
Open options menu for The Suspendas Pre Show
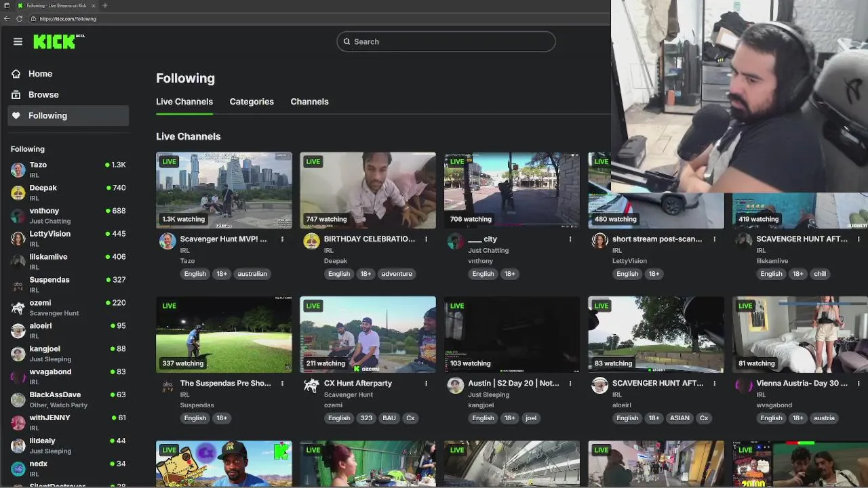282,384
